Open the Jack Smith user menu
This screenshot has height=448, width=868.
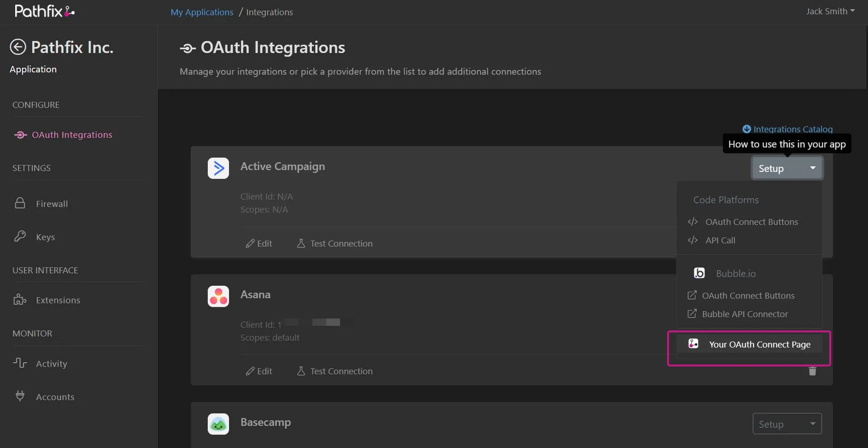click(x=830, y=12)
